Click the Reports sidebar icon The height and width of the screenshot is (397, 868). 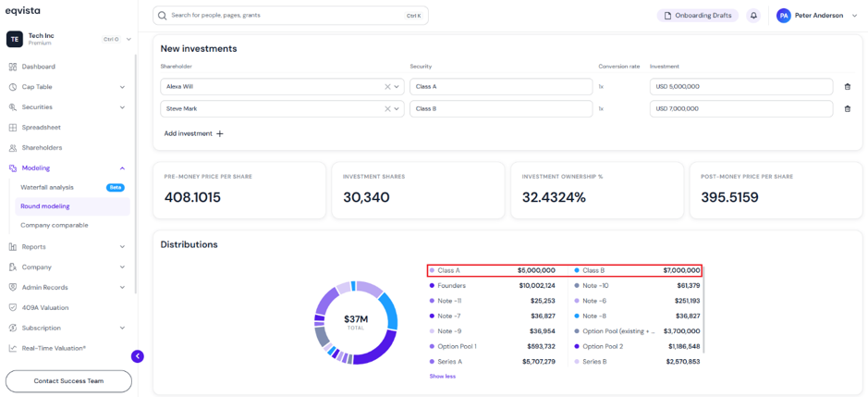pos(13,247)
